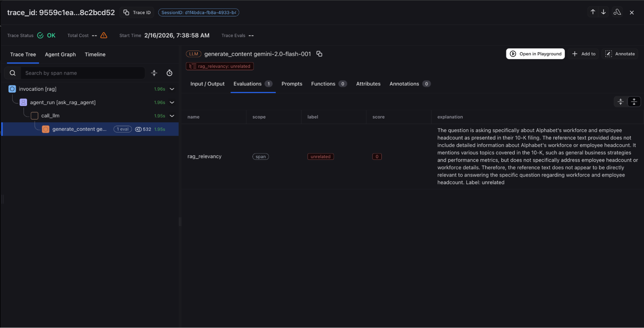The image size is (644, 328).
Task: Collapse the call_llm span chevron
Action: (x=172, y=116)
